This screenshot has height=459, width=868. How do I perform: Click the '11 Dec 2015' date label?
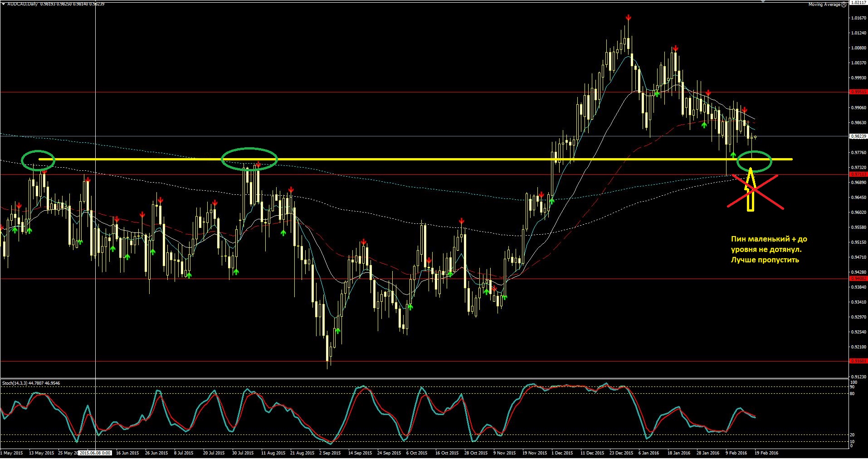(592, 453)
